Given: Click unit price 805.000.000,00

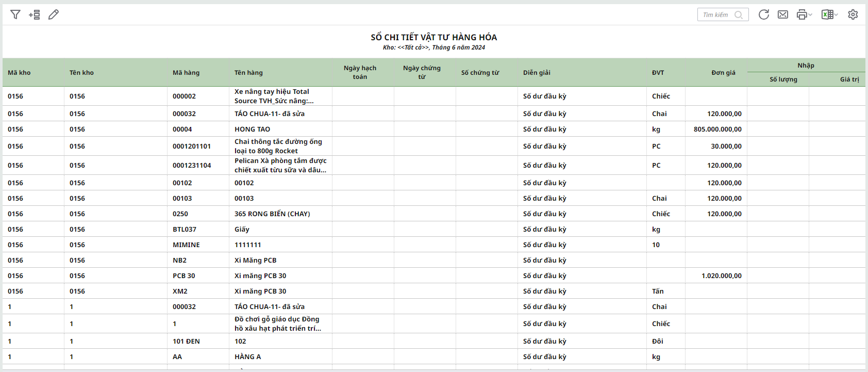Looking at the screenshot, I should coord(717,130).
